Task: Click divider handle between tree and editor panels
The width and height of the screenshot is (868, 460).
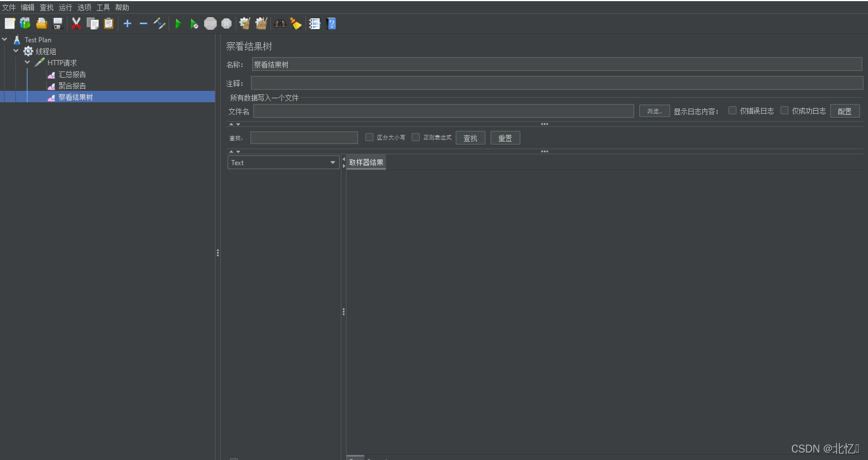Action: click(x=218, y=253)
